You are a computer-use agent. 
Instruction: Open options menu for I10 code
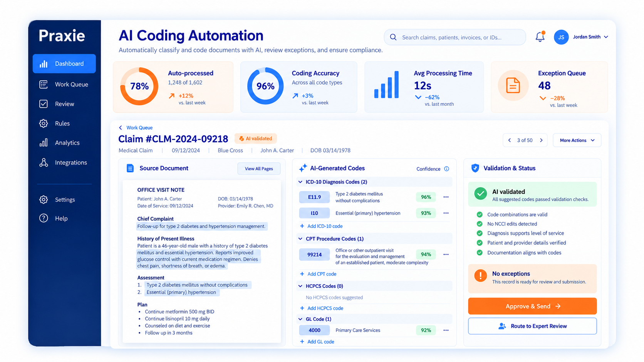(446, 213)
